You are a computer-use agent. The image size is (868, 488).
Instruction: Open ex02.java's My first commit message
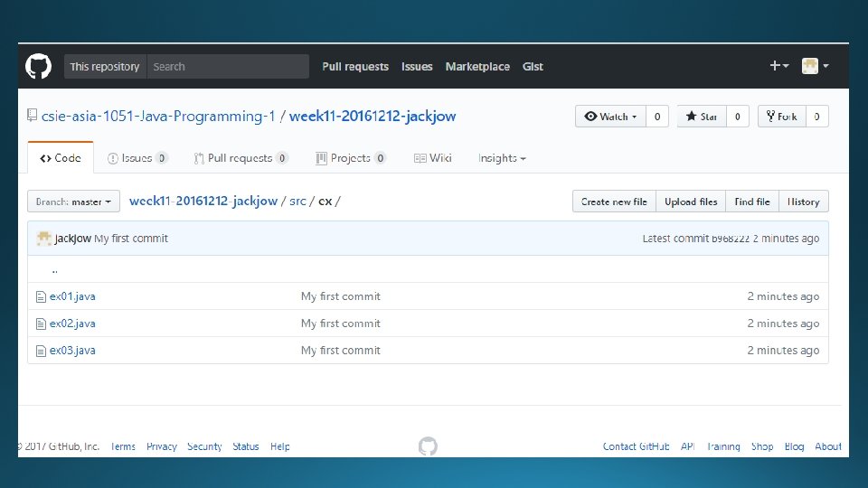point(341,324)
